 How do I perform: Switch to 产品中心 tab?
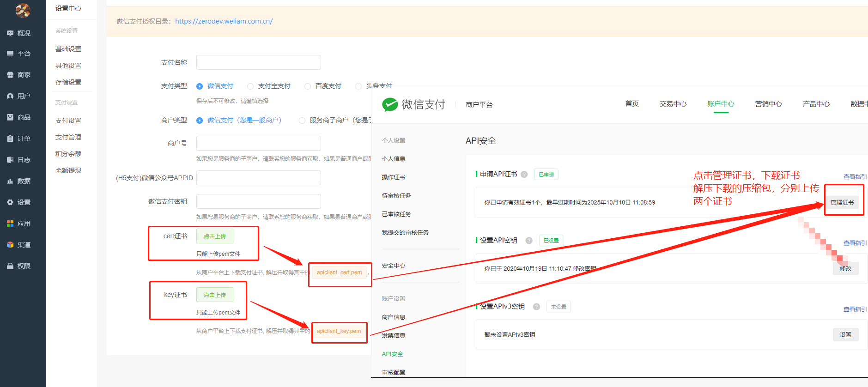tap(816, 104)
